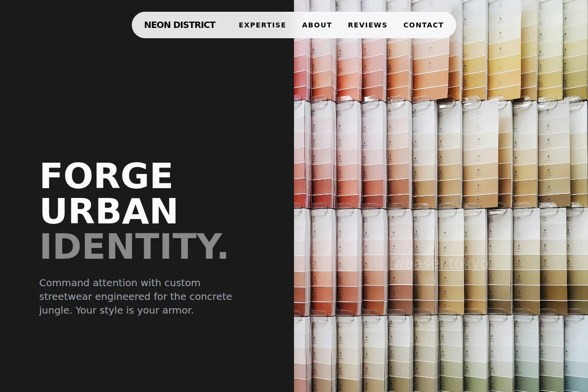
Task: Click the paint swatch hero image
Action: (441, 196)
